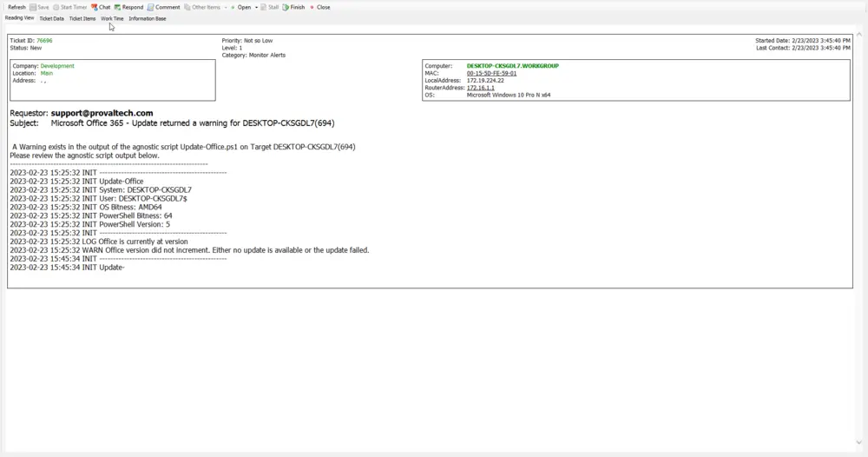Click router address 172.16.1.1
This screenshot has height=457, width=868.
pos(481,88)
